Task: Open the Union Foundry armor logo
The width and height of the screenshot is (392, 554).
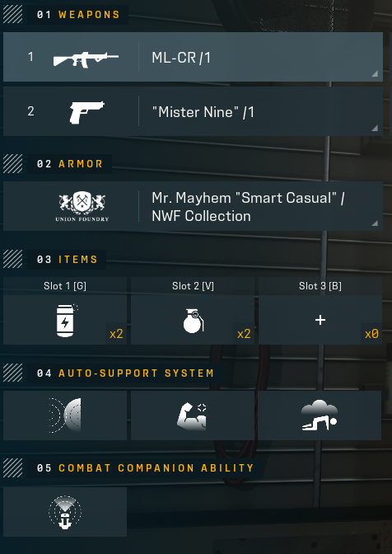Action: click(82, 206)
